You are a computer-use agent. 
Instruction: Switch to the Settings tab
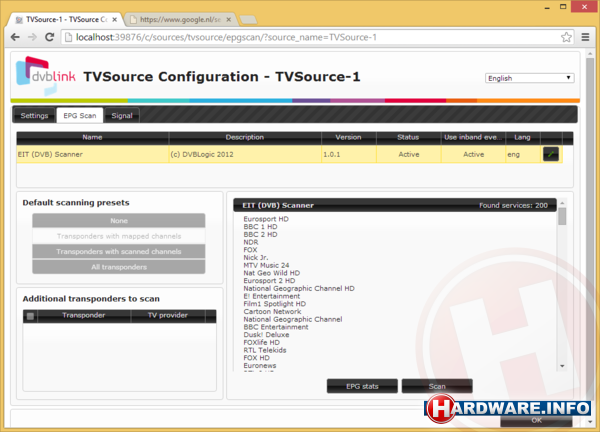(x=34, y=115)
